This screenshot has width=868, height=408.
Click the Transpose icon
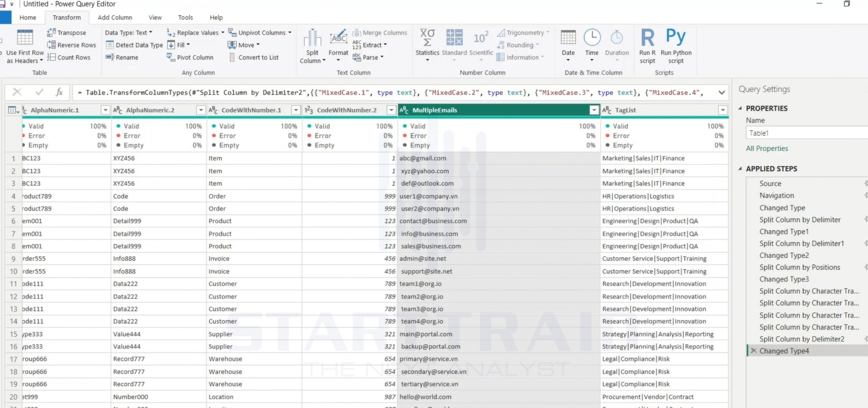click(51, 32)
